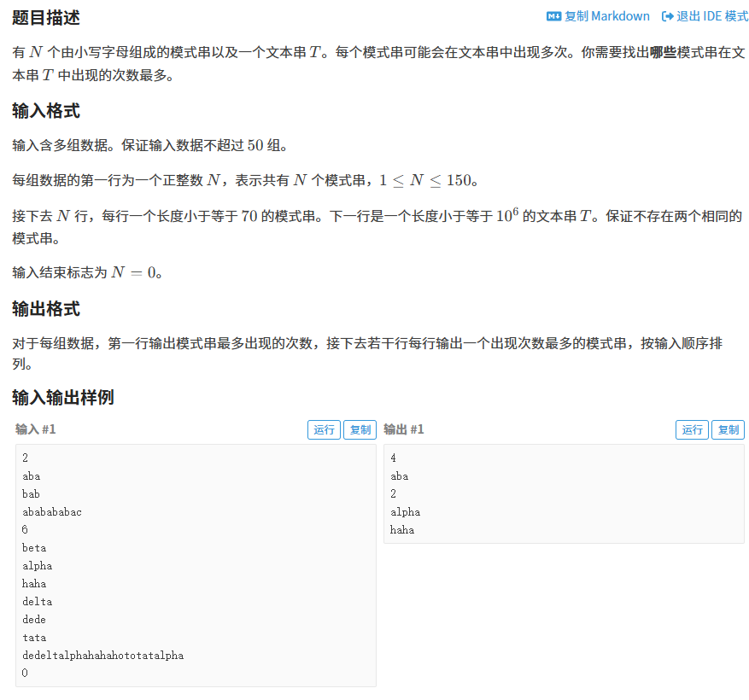This screenshot has width=749, height=700.
Task: Click the 题目描述 heading
Action: pos(46,18)
